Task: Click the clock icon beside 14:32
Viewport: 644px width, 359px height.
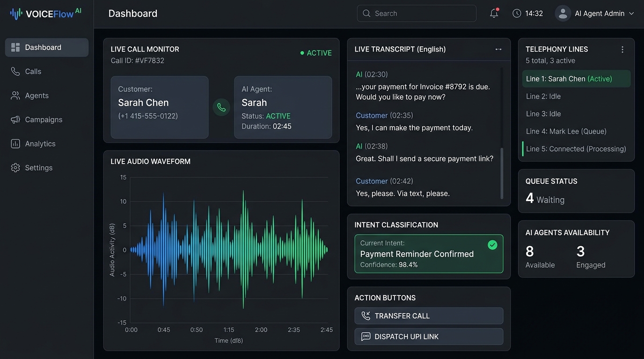Action: pyautogui.click(x=517, y=13)
